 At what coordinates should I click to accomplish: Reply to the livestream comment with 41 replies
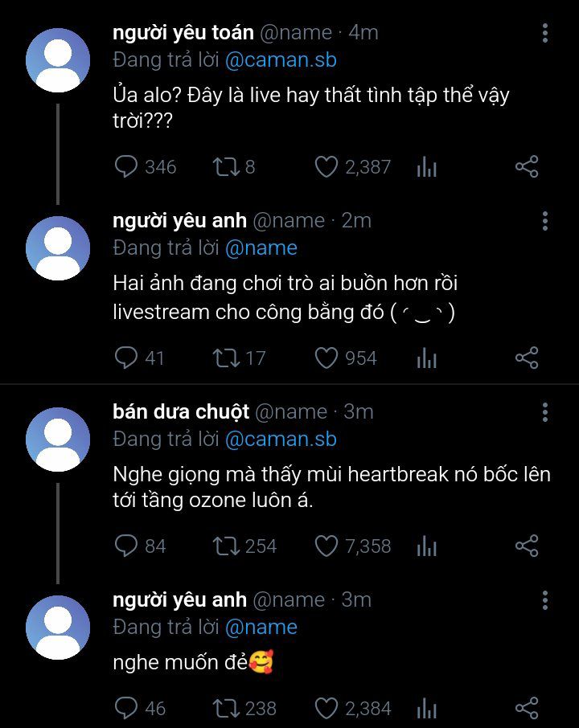[127, 358]
